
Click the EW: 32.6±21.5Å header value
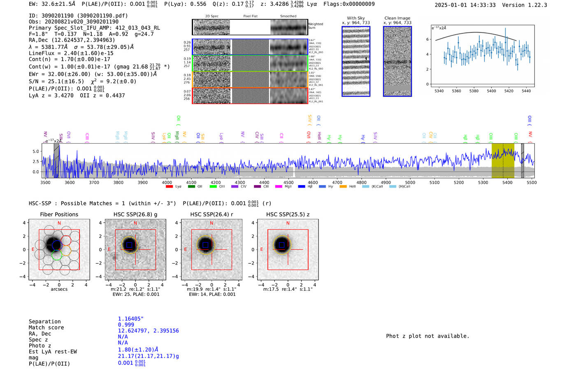pos(52,4)
